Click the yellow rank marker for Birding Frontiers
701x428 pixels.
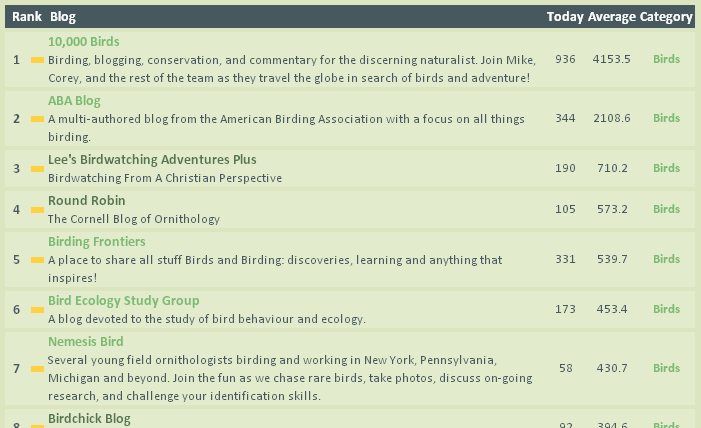point(38,260)
